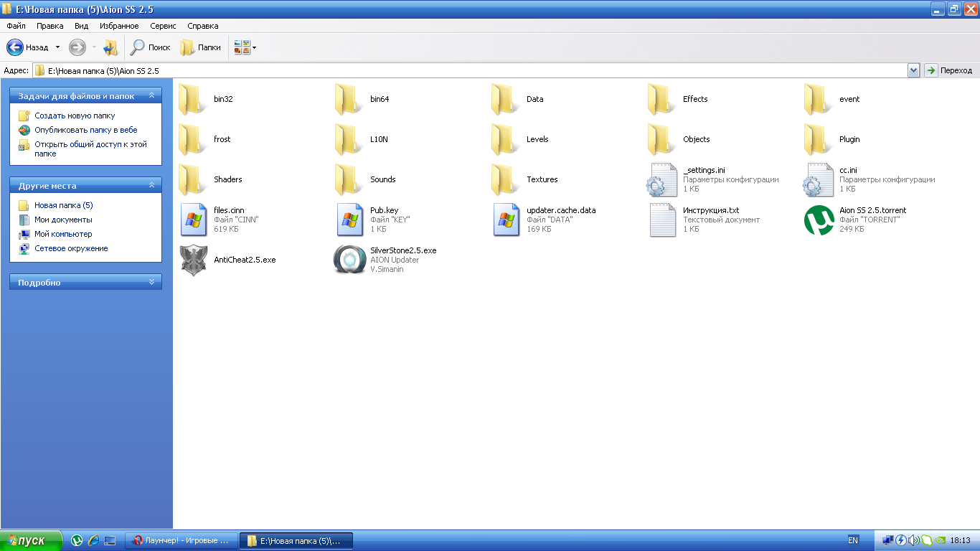
Task: Open the Справка menu
Action: click(203, 26)
